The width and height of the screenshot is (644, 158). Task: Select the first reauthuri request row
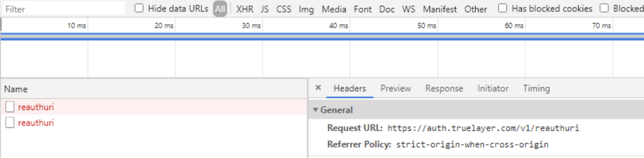pyautogui.click(x=154, y=107)
